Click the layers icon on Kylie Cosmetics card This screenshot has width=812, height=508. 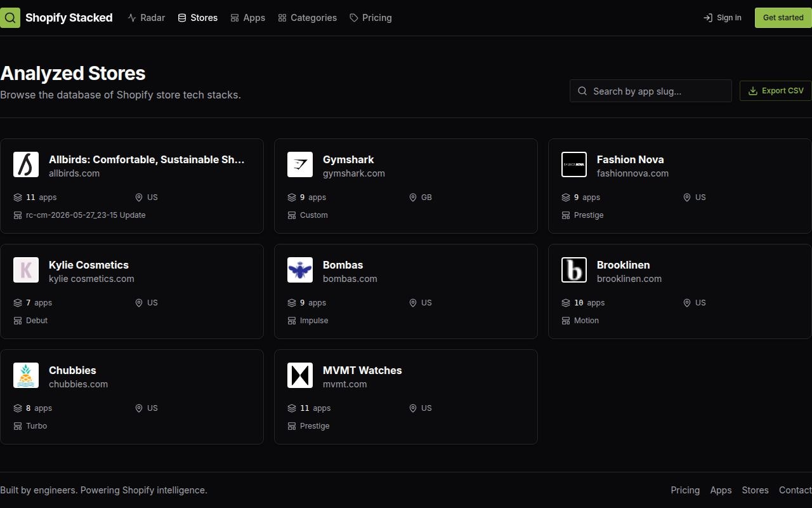18,303
